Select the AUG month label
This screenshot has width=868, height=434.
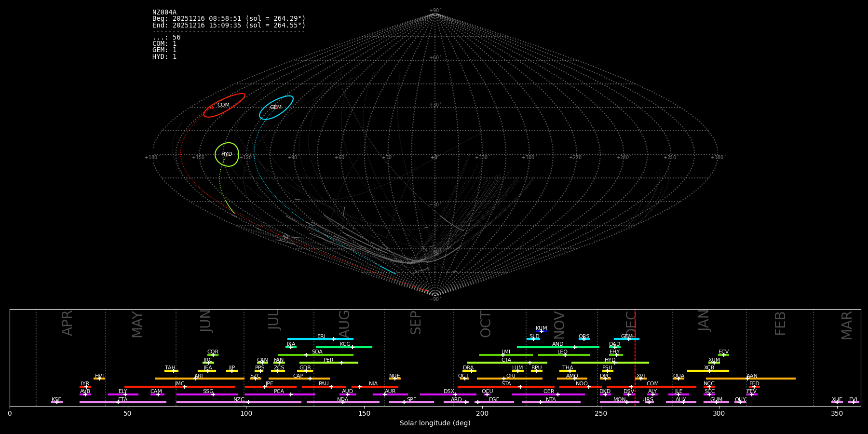[x=344, y=324]
